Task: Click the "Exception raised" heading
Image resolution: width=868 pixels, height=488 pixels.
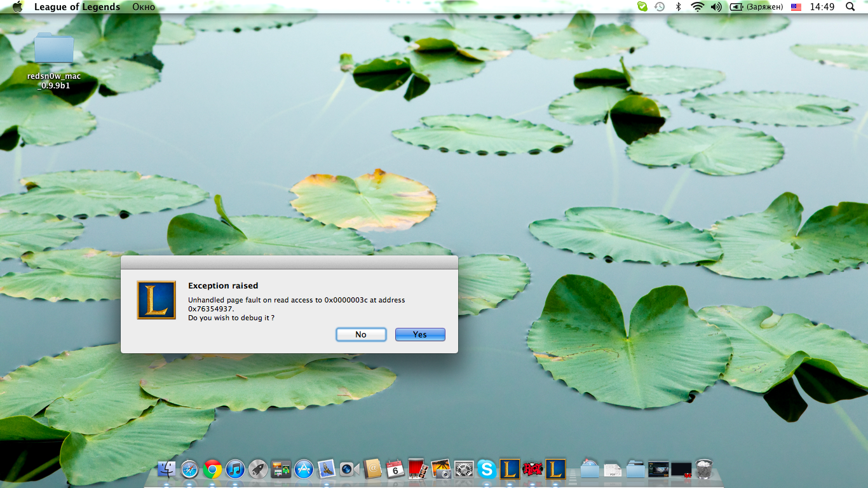Action: pos(223,286)
